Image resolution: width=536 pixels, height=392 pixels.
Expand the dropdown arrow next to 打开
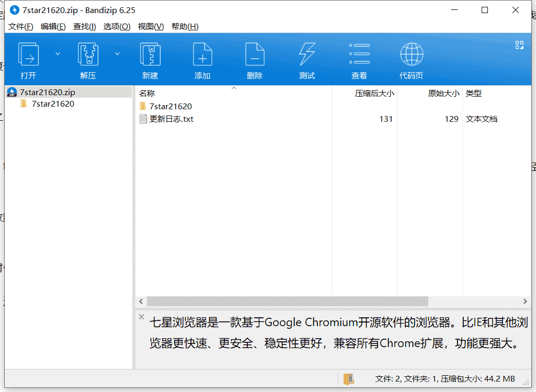(58, 54)
